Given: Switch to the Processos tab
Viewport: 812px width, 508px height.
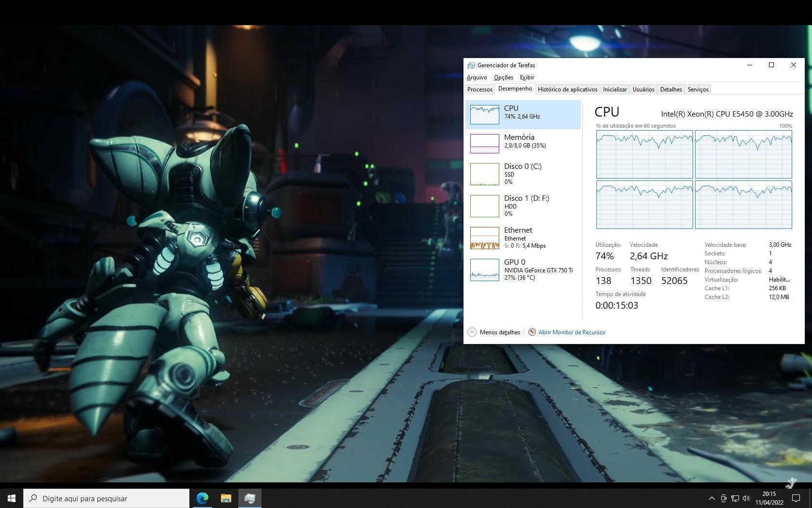Looking at the screenshot, I should (x=479, y=90).
